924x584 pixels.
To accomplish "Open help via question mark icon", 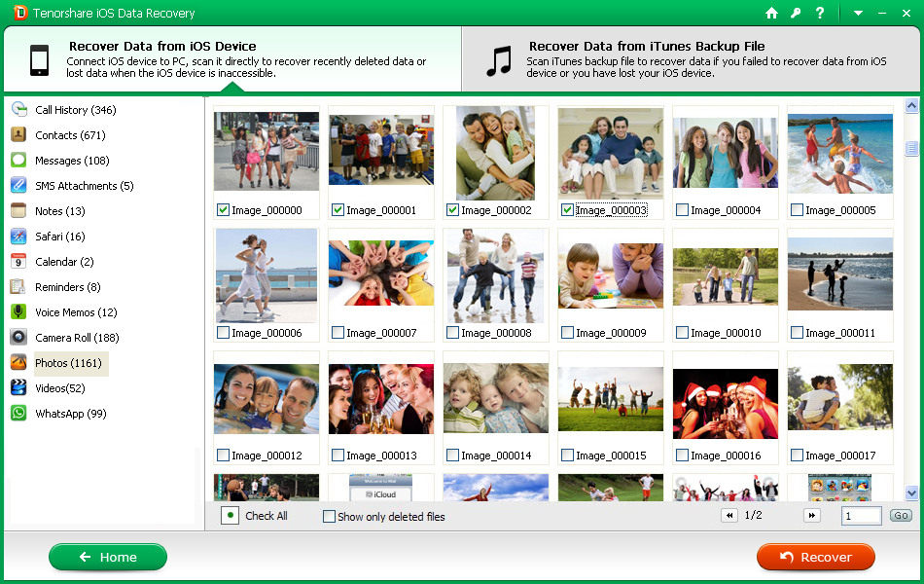I will click(x=820, y=13).
